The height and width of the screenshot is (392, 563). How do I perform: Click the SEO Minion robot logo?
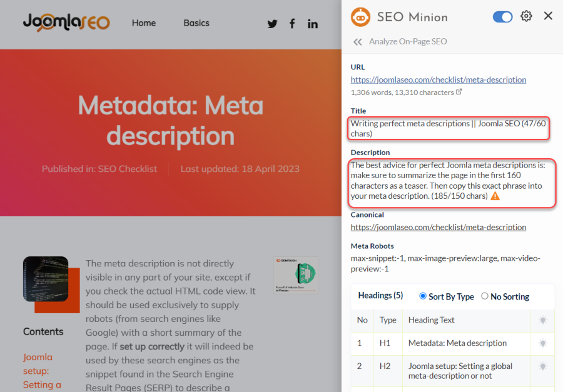click(360, 17)
